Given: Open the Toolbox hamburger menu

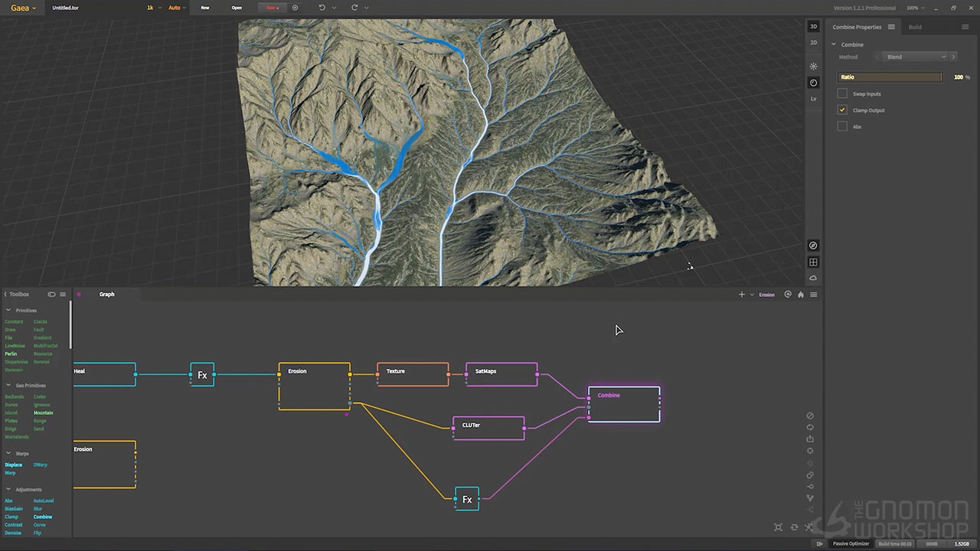Looking at the screenshot, I should 63,294.
